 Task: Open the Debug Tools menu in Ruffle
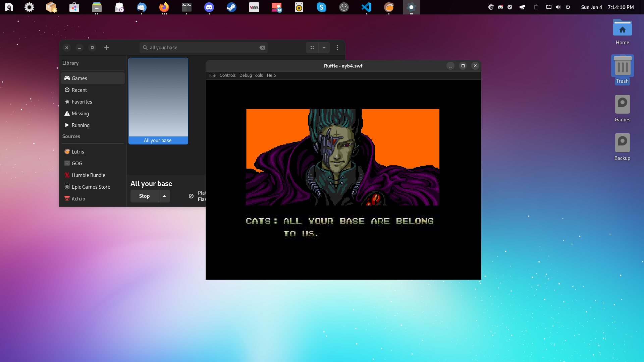pos(251,75)
